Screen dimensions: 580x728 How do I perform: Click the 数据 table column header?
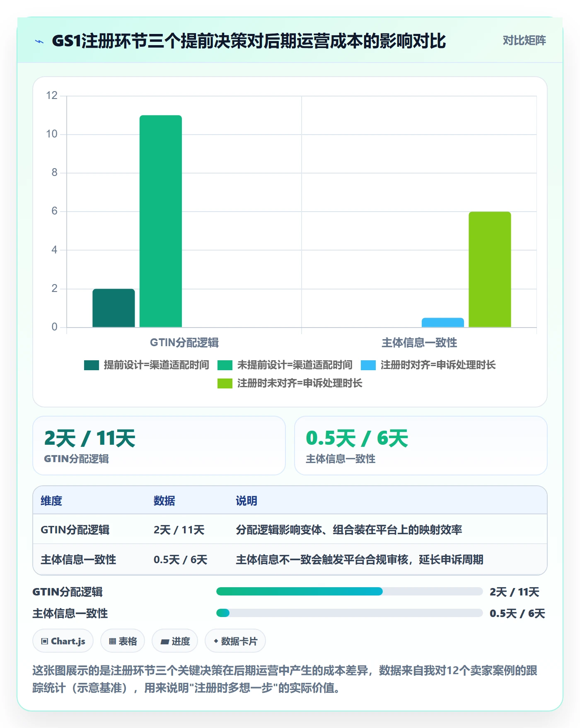pyautogui.click(x=164, y=501)
